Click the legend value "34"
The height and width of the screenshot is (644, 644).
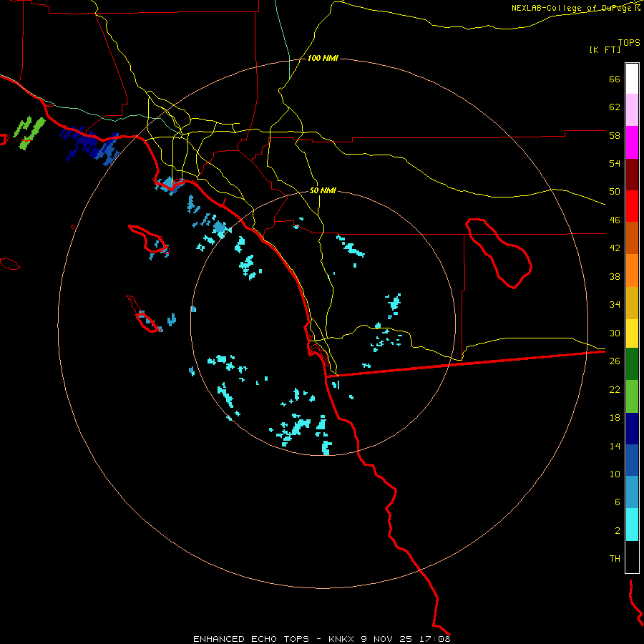tap(615, 304)
